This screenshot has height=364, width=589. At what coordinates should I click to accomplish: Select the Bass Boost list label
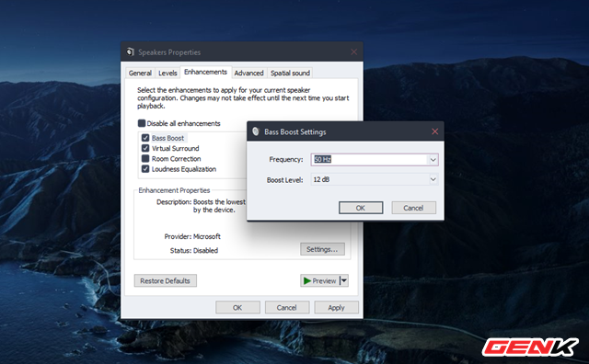pyautogui.click(x=167, y=138)
